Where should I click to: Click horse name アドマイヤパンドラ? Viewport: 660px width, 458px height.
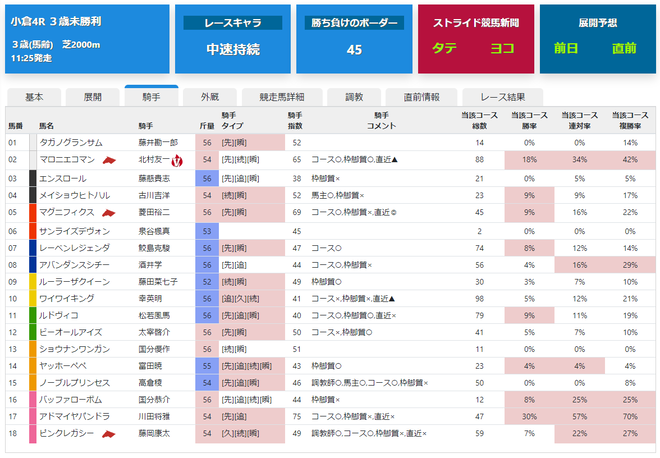pyautogui.click(x=75, y=417)
